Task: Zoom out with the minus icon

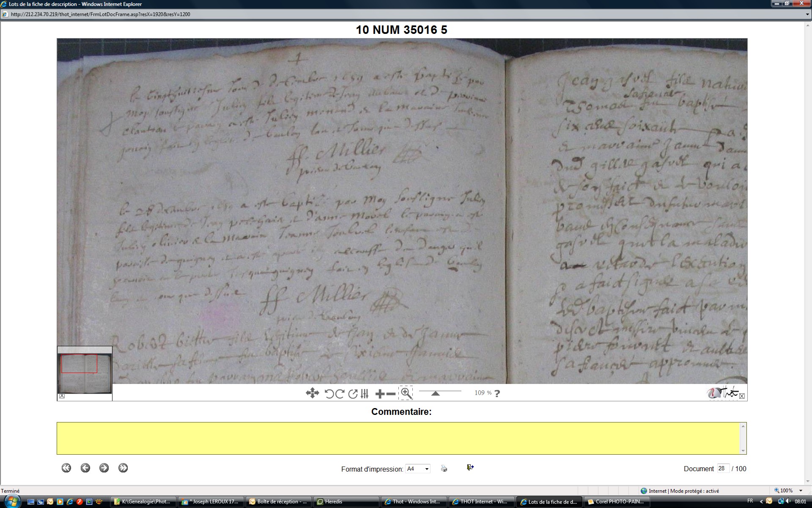Action: coord(391,394)
